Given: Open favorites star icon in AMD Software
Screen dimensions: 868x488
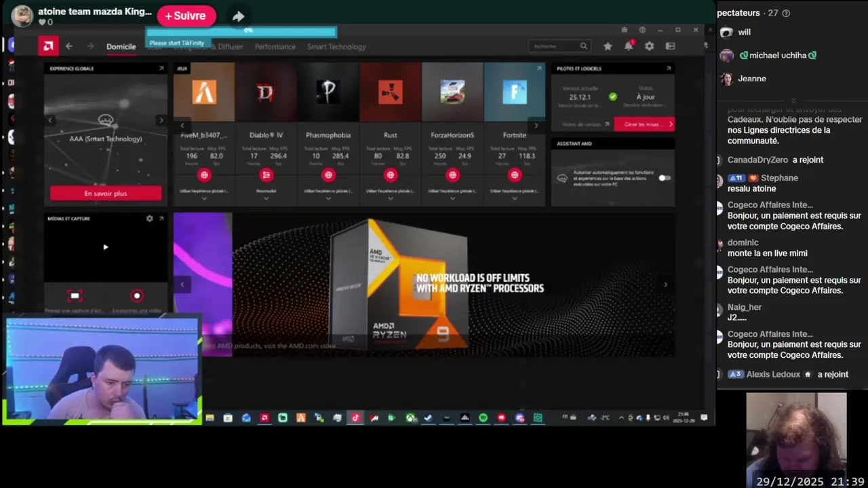Looking at the screenshot, I should 608,46.
